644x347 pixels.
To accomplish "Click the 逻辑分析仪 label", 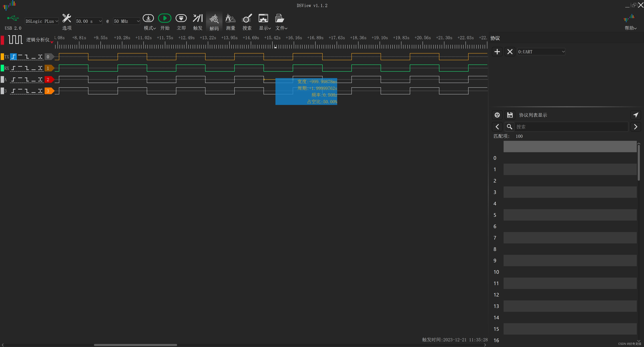I will click(38, 40).
